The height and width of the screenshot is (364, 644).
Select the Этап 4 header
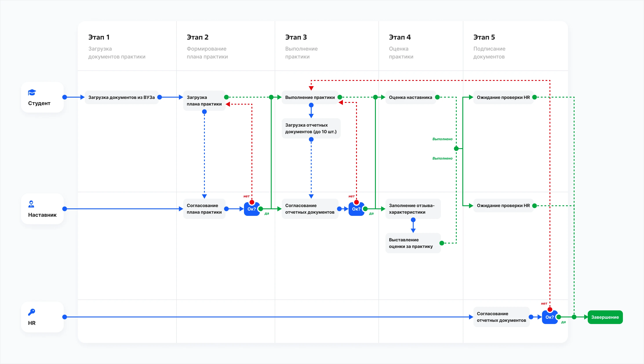click(x=400, y=37)
